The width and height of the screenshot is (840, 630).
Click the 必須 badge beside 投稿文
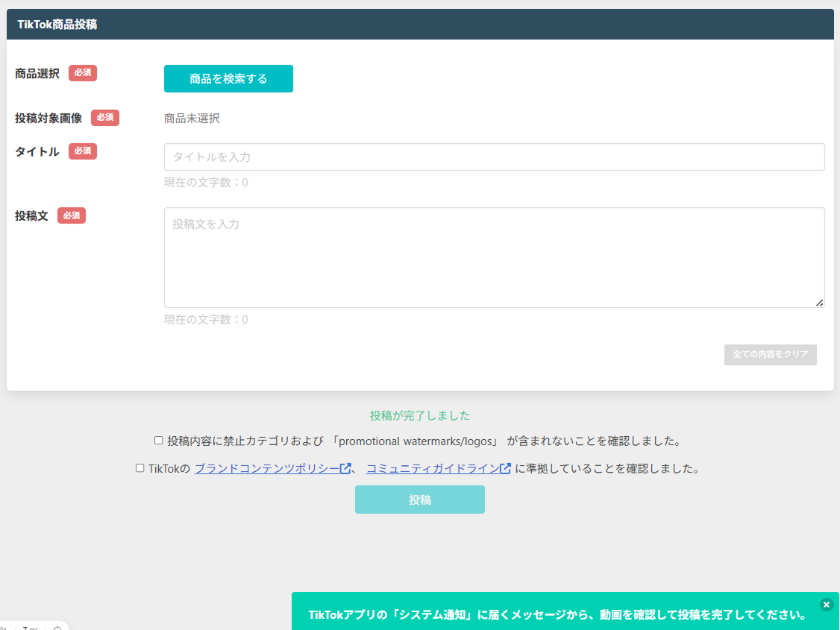click(72, 215)
